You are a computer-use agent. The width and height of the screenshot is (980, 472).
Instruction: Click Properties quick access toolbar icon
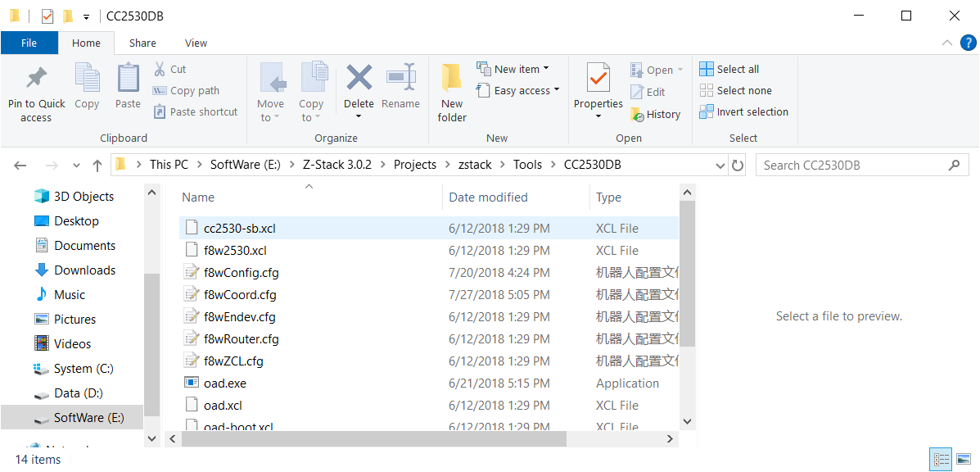pos(47,16)
